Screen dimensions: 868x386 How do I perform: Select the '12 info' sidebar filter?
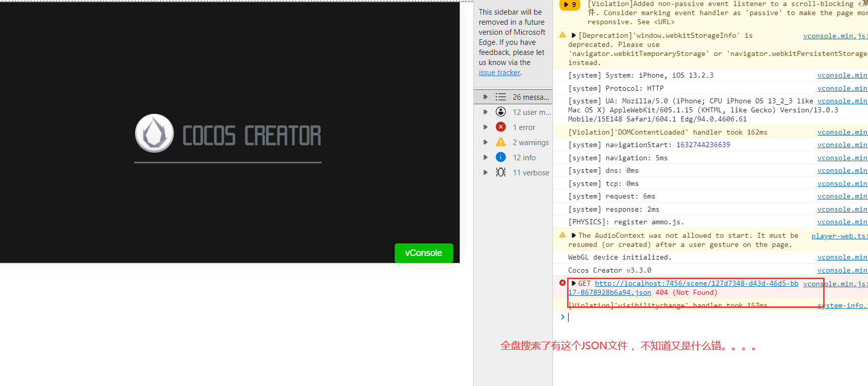pos(524,157)
